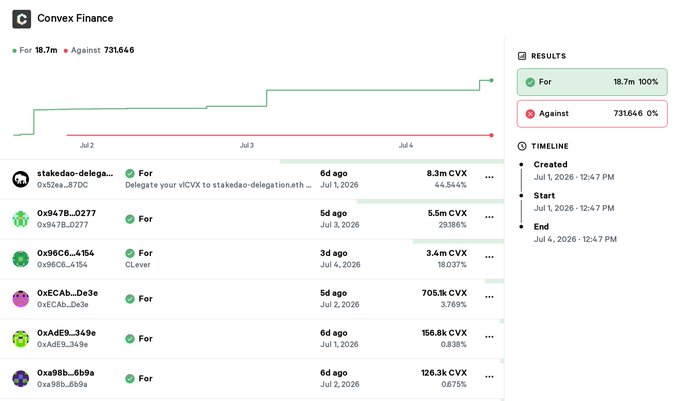
Task: Click the For checkmark in 0xa98b...6b9a row
Action: 130,378
